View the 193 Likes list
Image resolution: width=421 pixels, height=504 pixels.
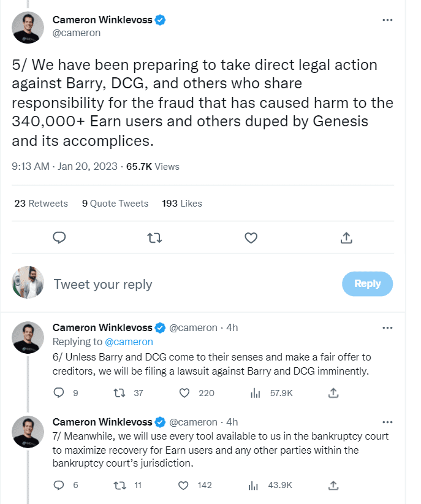pos(181,204)
